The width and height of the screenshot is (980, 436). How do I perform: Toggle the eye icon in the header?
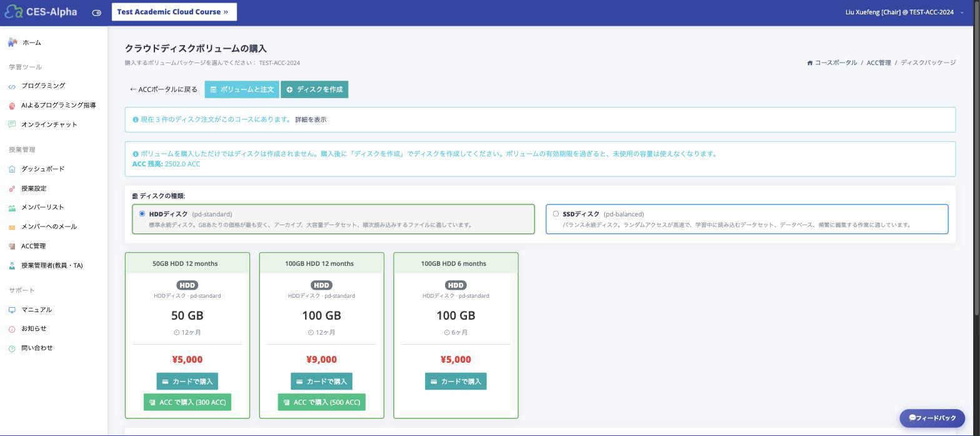point(96,13)
